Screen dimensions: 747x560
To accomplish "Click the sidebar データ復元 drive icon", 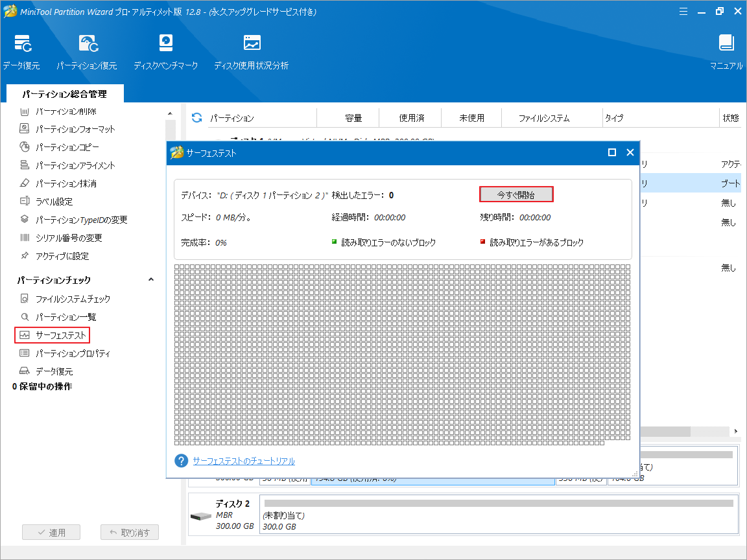I will click(24, 371).
